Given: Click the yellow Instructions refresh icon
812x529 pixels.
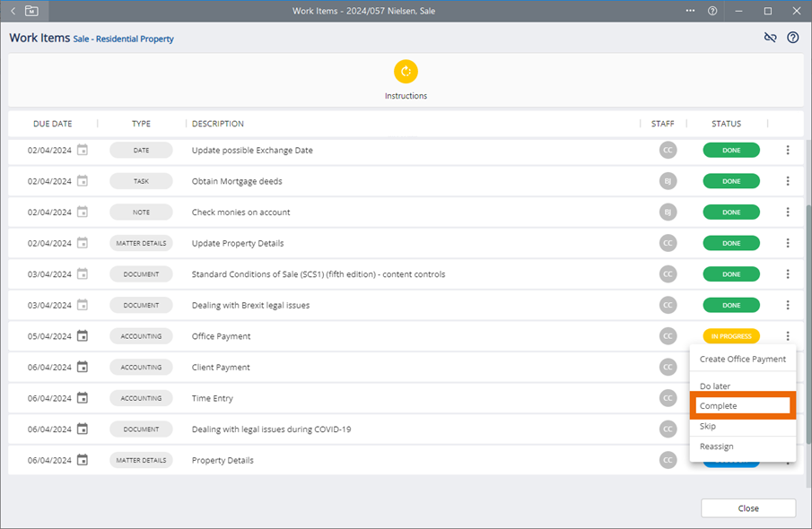Looking at the screenshot, I should pyautogui.click(x=406, y=72).
